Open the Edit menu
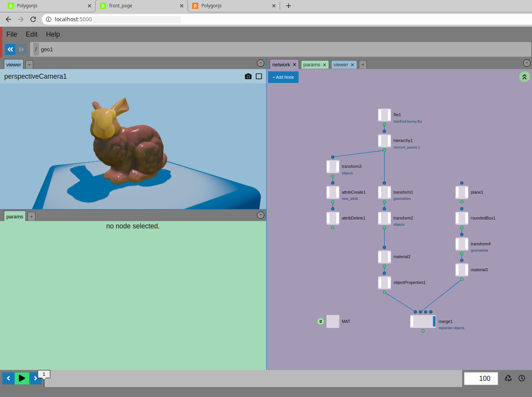 [x=32, y=34]
